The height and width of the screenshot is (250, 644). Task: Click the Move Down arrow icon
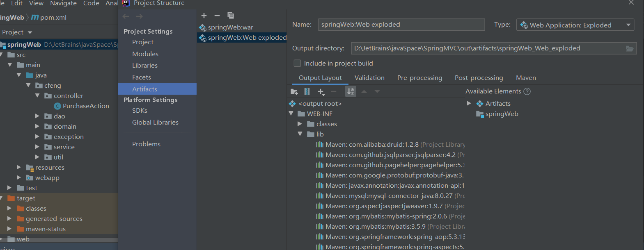tap(377, 91)
